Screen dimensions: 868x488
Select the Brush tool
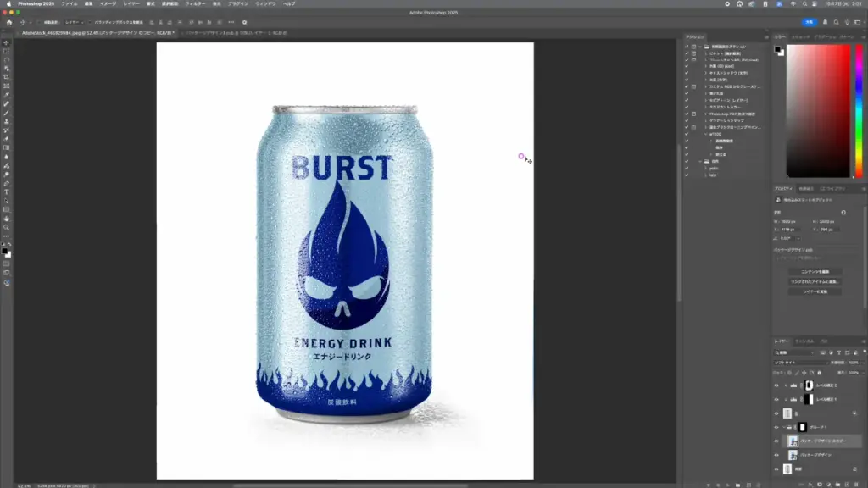[6, 113]
